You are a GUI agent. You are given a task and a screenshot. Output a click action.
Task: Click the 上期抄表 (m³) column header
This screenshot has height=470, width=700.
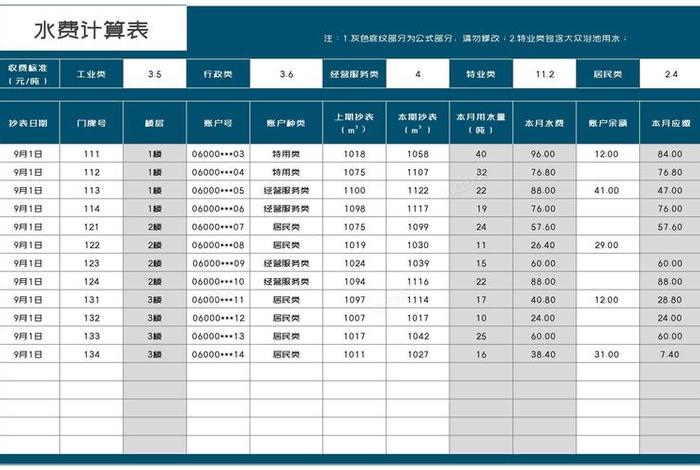coord(354,123)
